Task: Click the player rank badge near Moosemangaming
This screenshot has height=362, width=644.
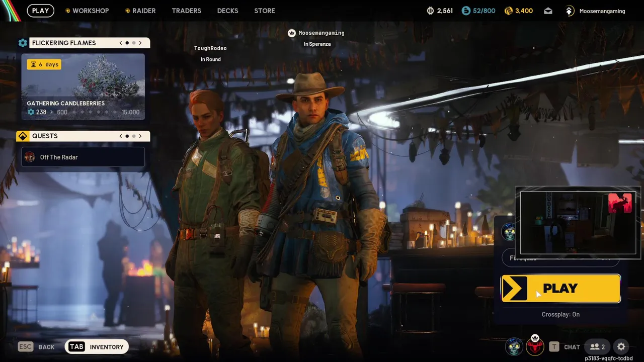Action: tap(569, 11)
